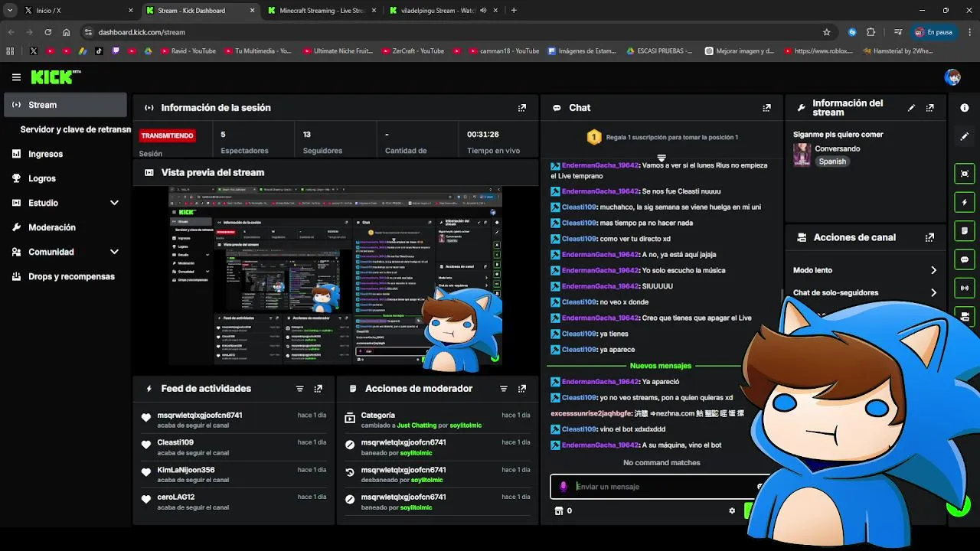
Task: Open the Chrome tab search dropdown
Action: [x=10, y=11]
